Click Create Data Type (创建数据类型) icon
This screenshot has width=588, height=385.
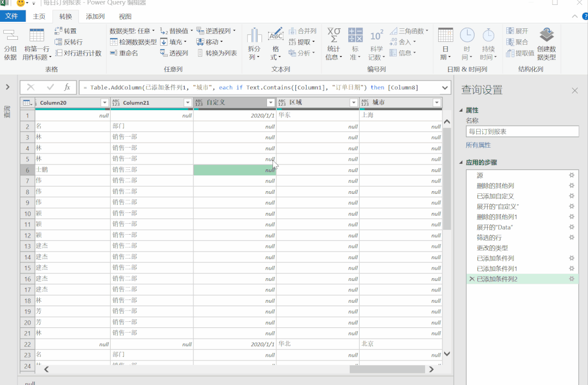547,35
